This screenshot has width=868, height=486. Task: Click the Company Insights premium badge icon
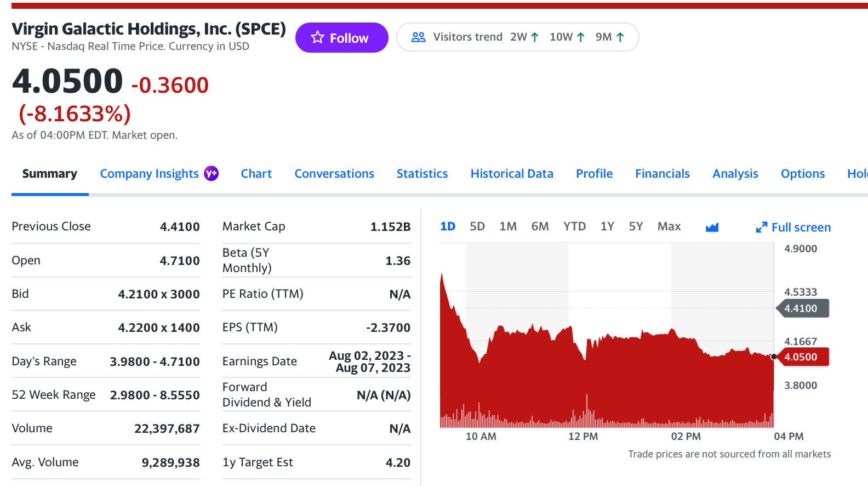(x=211, y=173)
